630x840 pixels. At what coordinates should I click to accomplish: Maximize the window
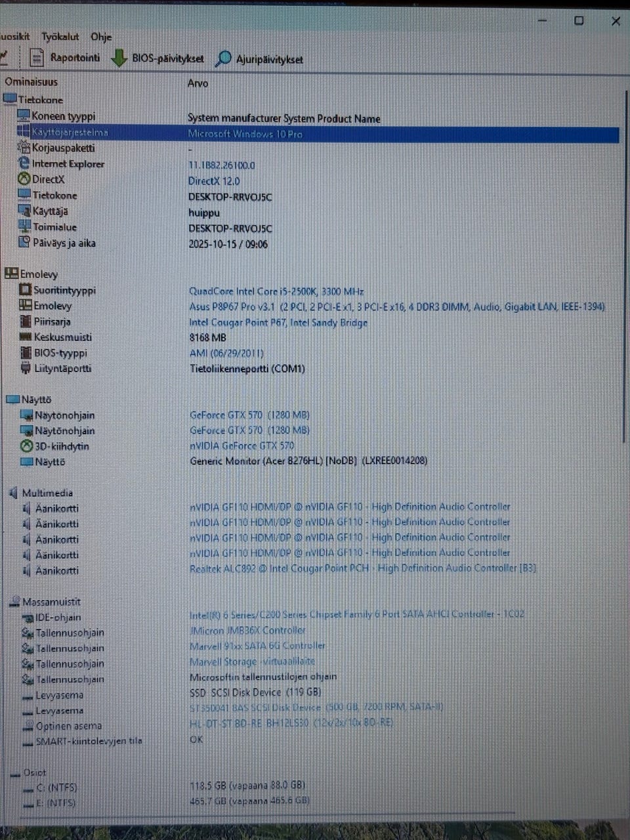click(x=579, y=20)
